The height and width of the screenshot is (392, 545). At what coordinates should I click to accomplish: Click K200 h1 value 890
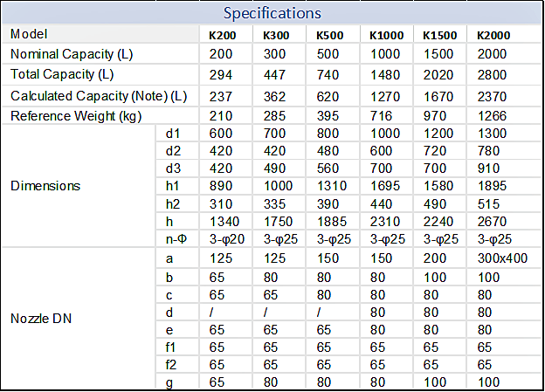[221, 186]
